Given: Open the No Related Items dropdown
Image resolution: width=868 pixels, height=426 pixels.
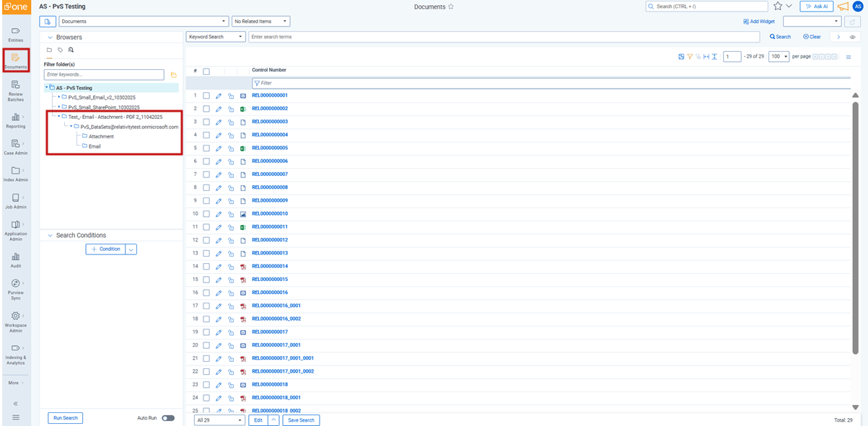Looking at the screenshot, I should click(x=260, y=22).
